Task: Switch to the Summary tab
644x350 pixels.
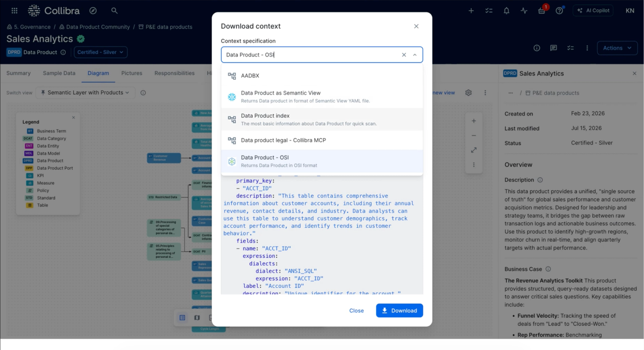Action: click(x=18, y=73)
